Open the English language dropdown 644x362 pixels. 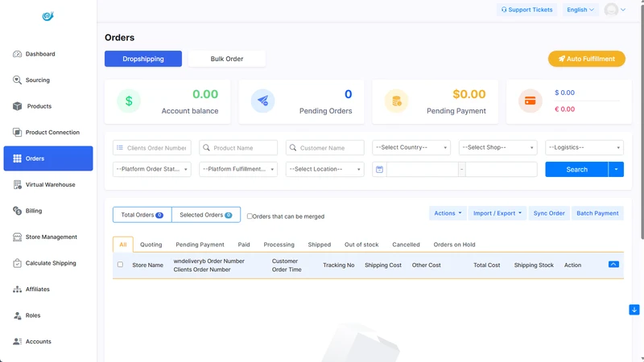click(x=580, y=10)
